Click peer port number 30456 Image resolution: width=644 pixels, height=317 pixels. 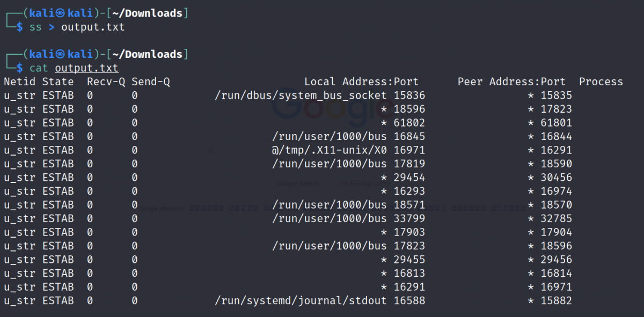[556, 178]
